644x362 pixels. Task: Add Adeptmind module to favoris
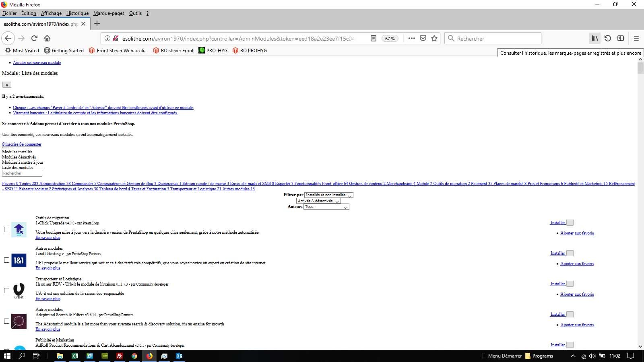pos(577,325)
